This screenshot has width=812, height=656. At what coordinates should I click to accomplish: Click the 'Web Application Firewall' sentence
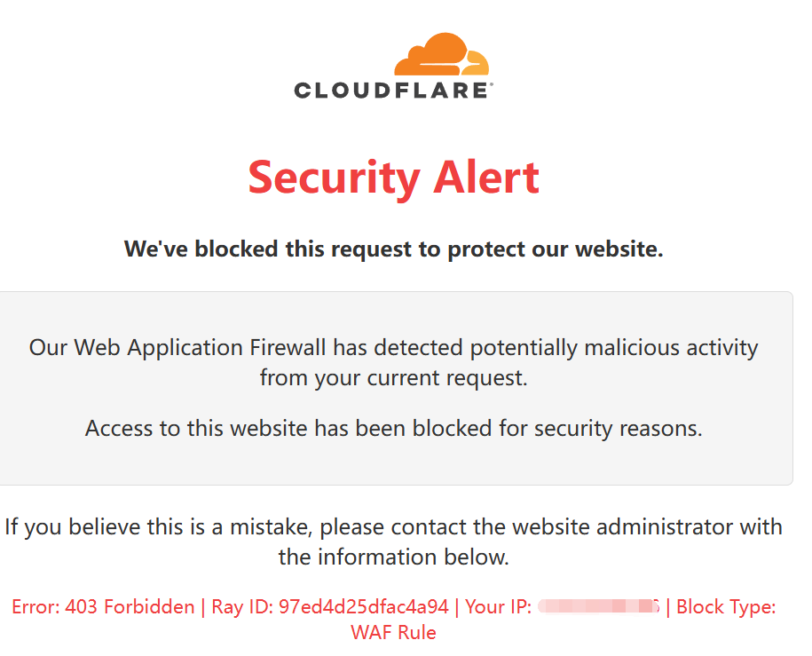[393, 348]
